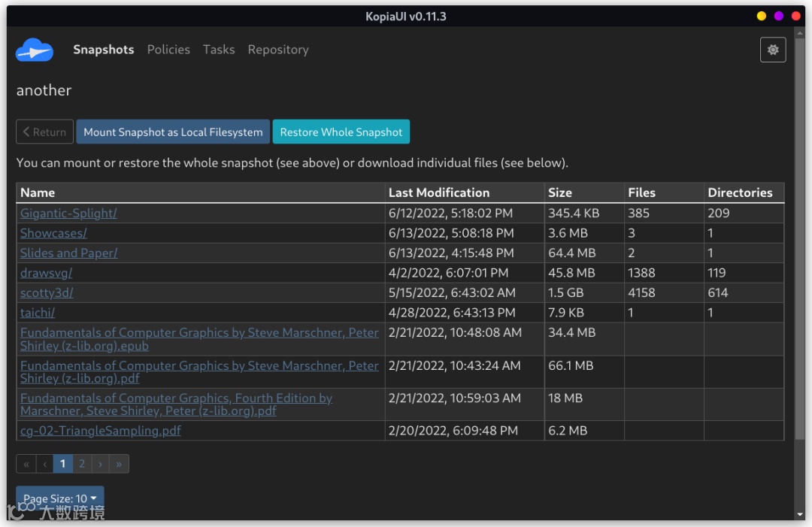Switch to the Tasks tab
This screenshot has width=812, height=527.
(219, 50)
